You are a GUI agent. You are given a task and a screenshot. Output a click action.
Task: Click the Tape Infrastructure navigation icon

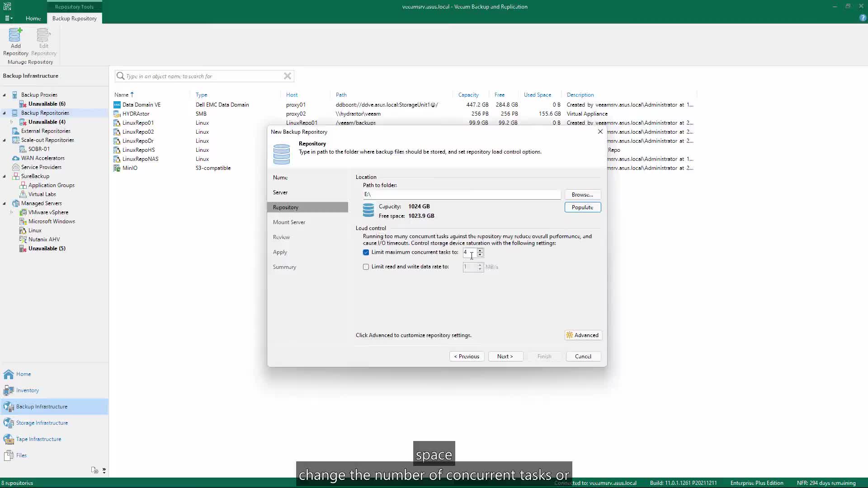(9, 439)
